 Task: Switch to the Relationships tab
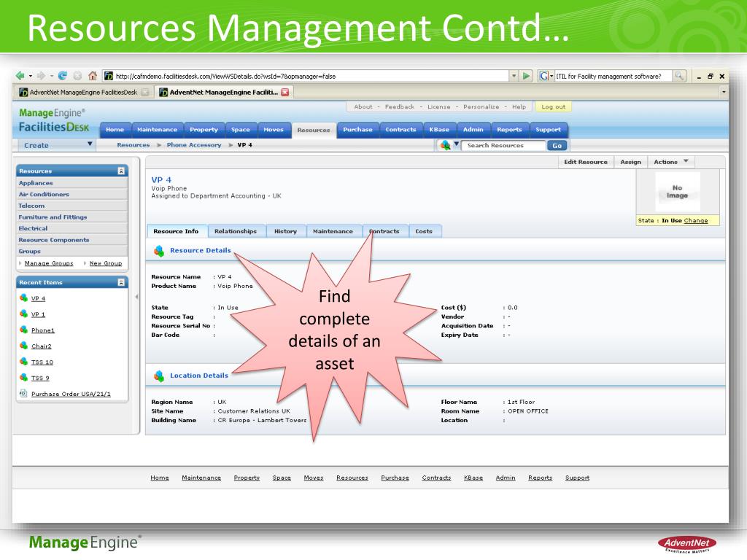[x=236, y=231]
